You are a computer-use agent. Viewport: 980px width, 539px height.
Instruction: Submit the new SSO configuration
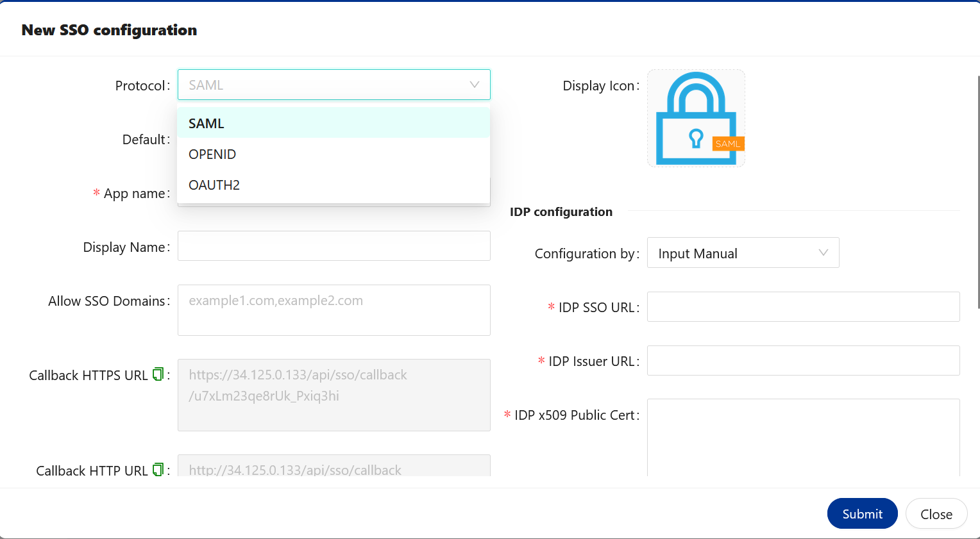point(862,513)
